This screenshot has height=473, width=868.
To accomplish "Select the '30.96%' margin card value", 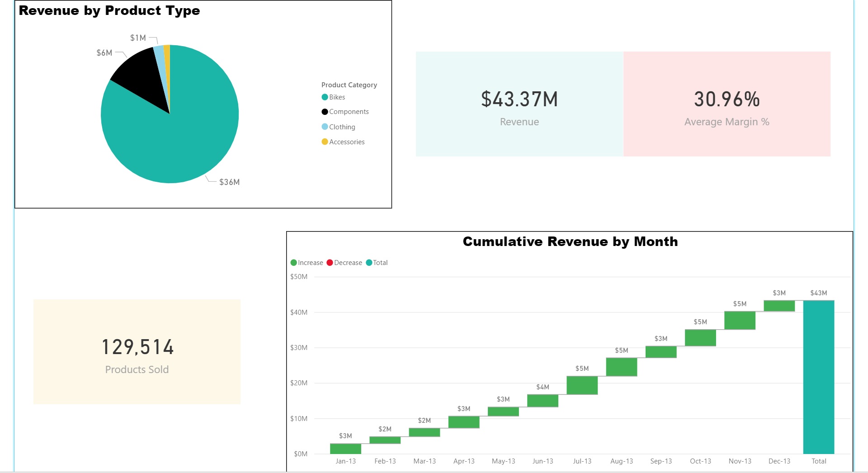I will [x=727, y=99].
